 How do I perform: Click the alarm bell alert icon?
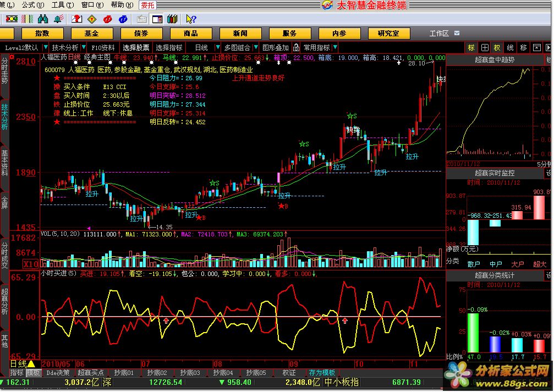pos(59,19)
